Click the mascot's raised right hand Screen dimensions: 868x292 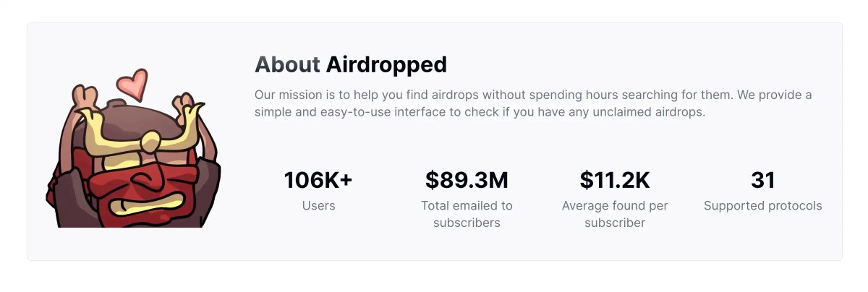(x=185, y=103)
